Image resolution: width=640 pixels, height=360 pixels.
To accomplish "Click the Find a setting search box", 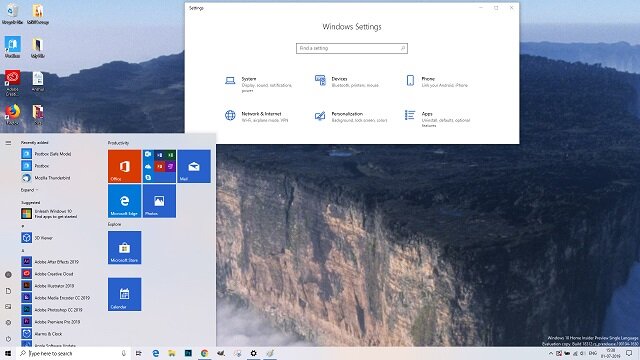I will pos(351,48).
